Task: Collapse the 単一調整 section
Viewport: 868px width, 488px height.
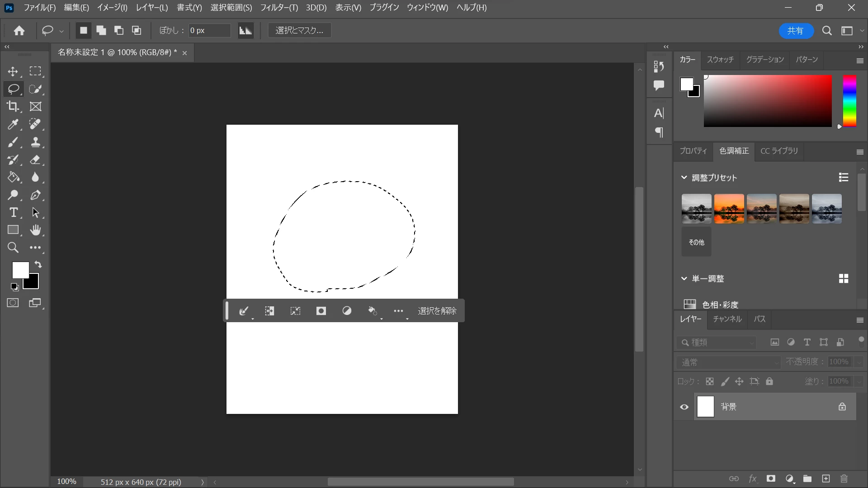Action: 684,279
